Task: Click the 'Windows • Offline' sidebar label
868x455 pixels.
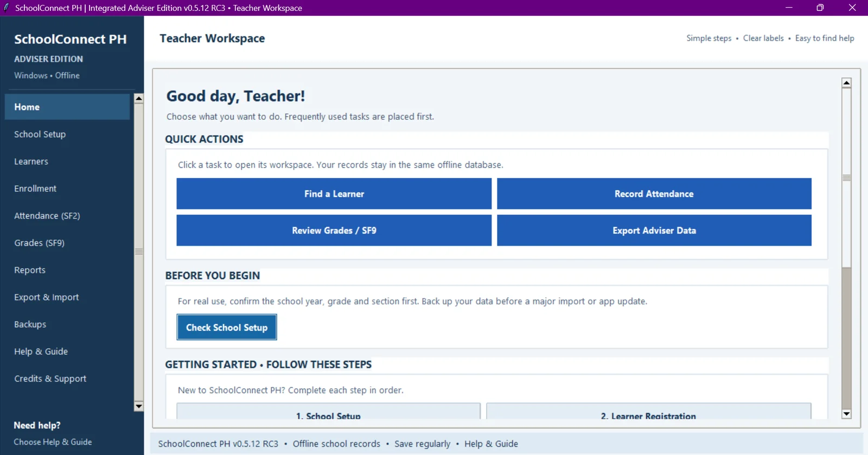Action: point(47,75)
